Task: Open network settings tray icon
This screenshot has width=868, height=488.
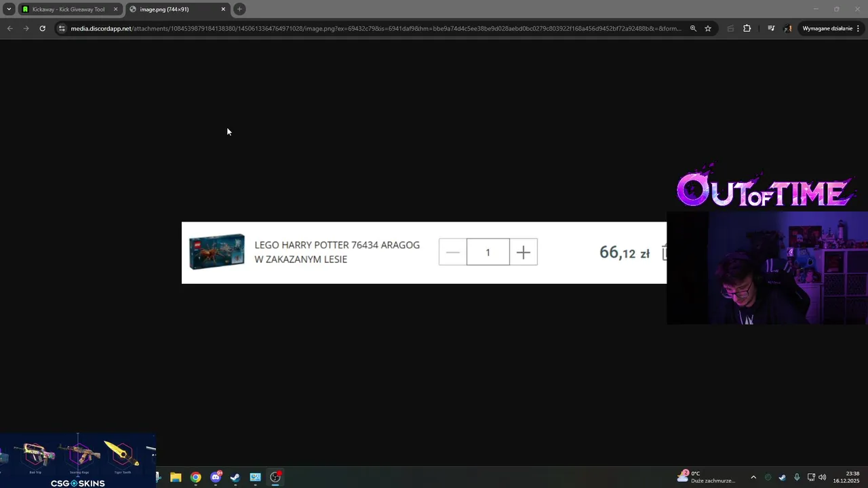Action: 811,477
